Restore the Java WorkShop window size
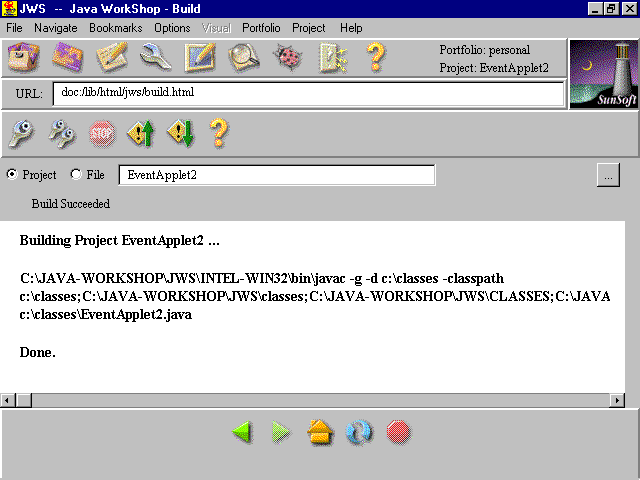 [611, 9]
